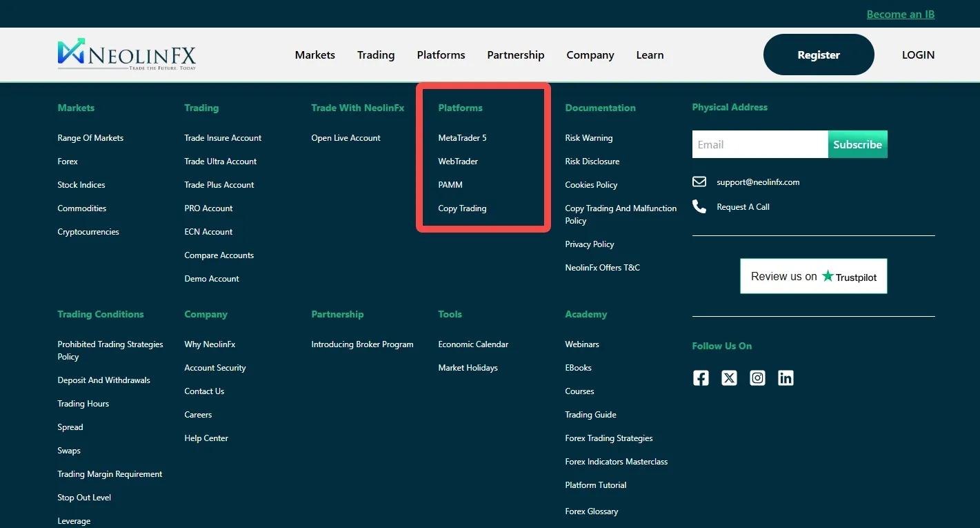Focus the Email input field
This screenshot has width=980, height=528.
pos(760,144)
